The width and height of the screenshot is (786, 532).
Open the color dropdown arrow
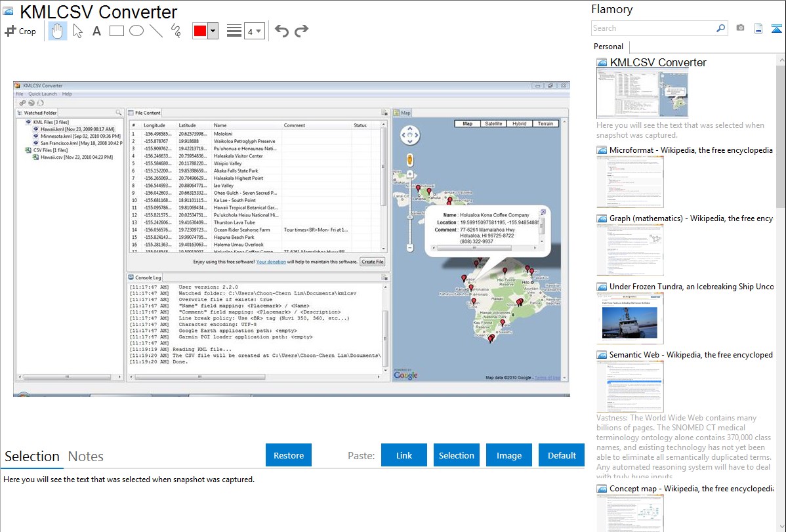tap(213, 31)
